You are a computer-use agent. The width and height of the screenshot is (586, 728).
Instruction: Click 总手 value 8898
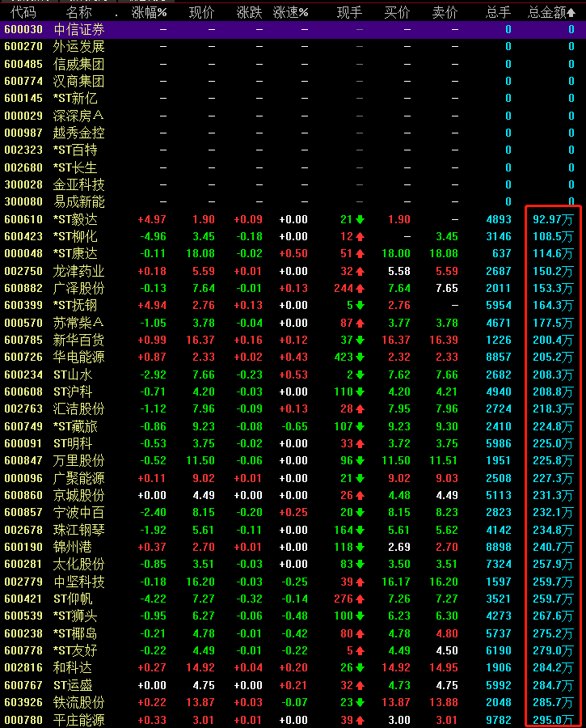[499, 547]
